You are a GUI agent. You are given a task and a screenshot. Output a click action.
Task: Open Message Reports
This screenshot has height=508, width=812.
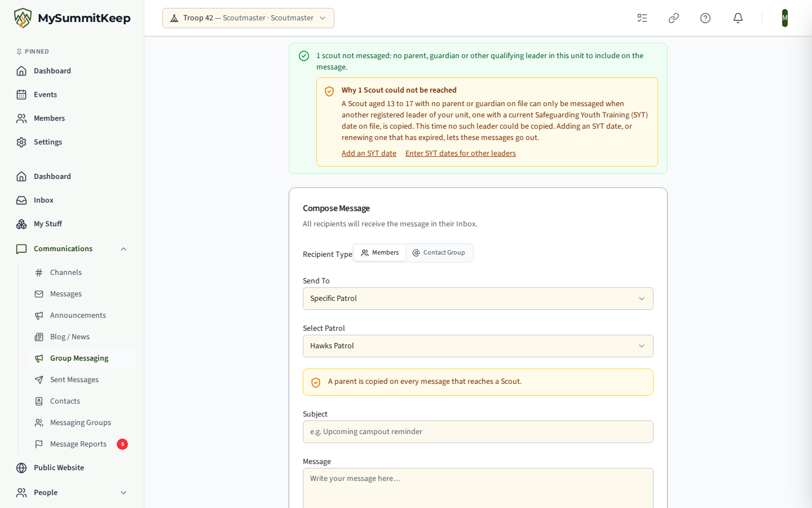81,444
